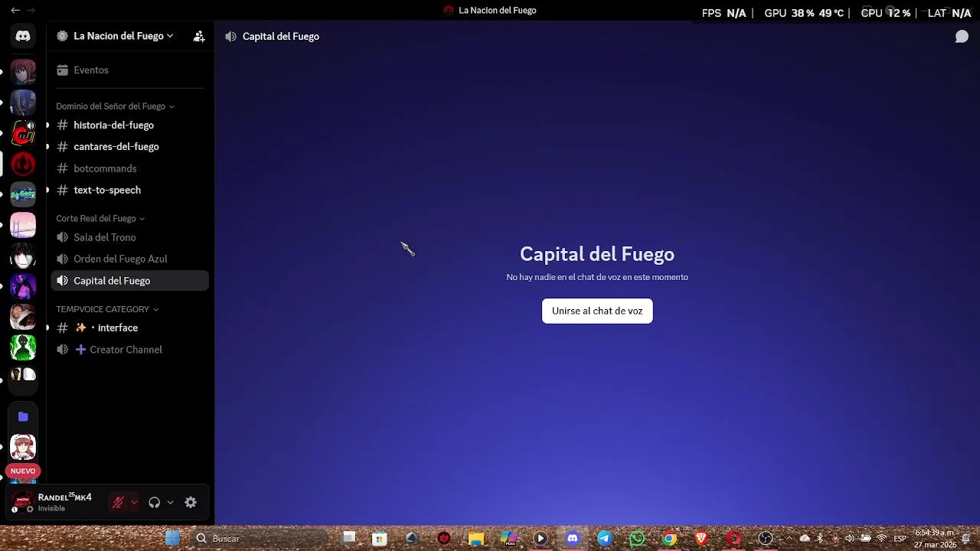
Task: Select the red fire emblem server
Action: click(x=23, y=164)
